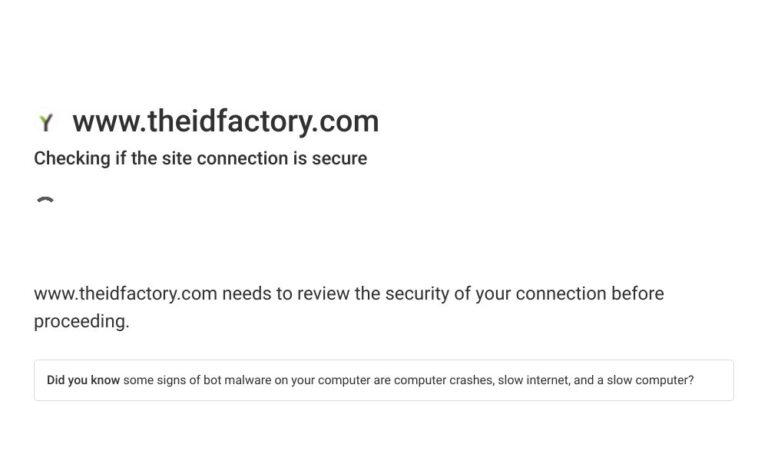Click the word 'proceeding.' on the second line
The height and width of the screenshot is (461, 768).
[x=82, y=322]
